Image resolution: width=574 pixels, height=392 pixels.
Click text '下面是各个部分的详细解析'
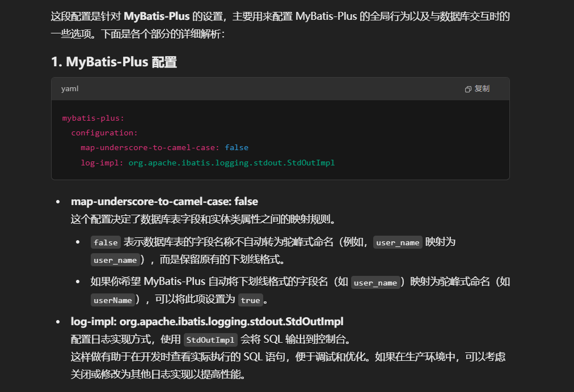pos(161,34)
